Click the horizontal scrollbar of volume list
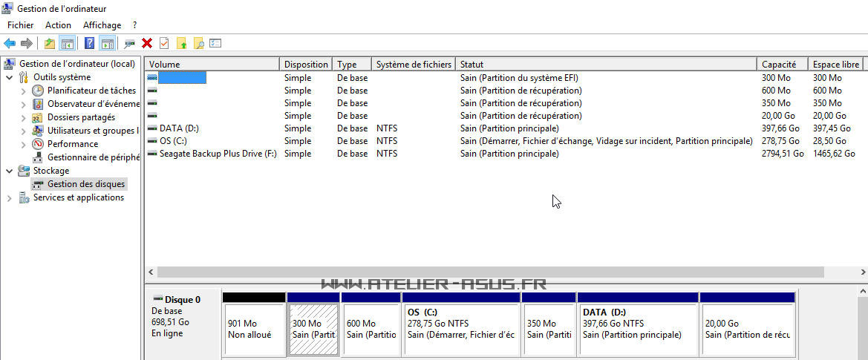The width and height of the screenshot is (868, 360). pyautogui.click(x=490, y=272)
